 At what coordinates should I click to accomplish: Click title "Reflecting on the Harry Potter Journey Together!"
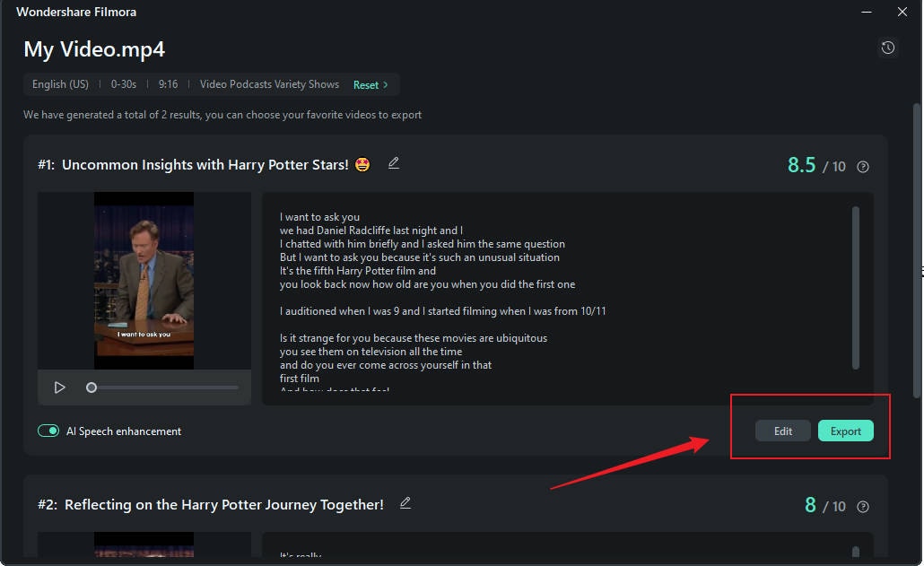tap(224, 505)
